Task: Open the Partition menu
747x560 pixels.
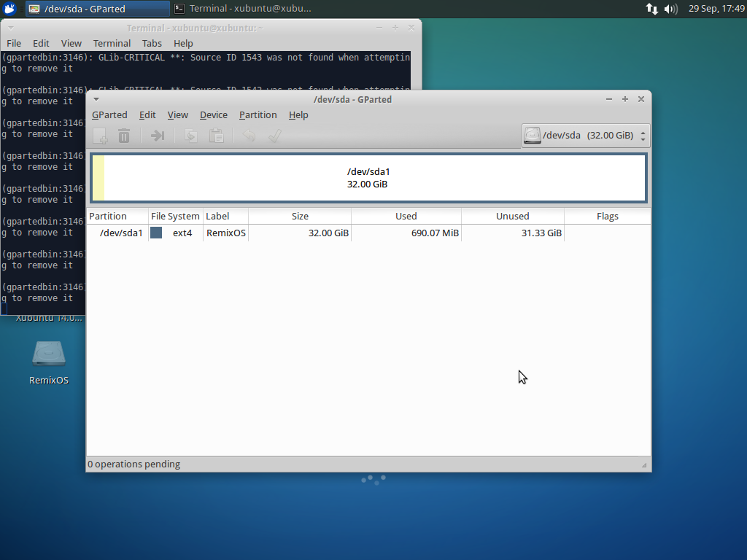Action: tap(258, 115)
